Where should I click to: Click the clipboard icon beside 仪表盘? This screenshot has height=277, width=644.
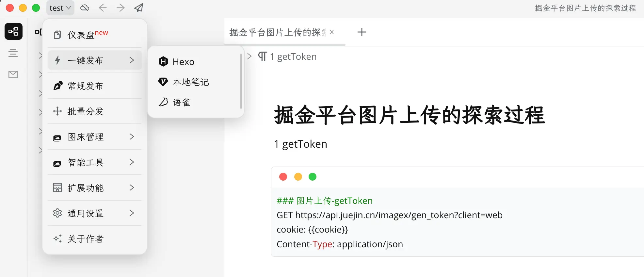(x=57, y=35)
